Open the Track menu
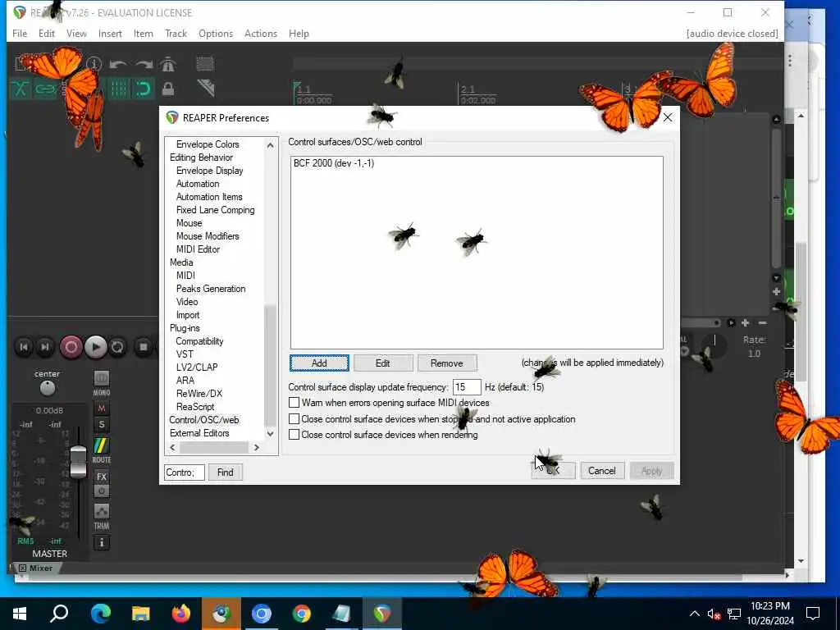This screenshot has height=630, width=840. [176, 33]
